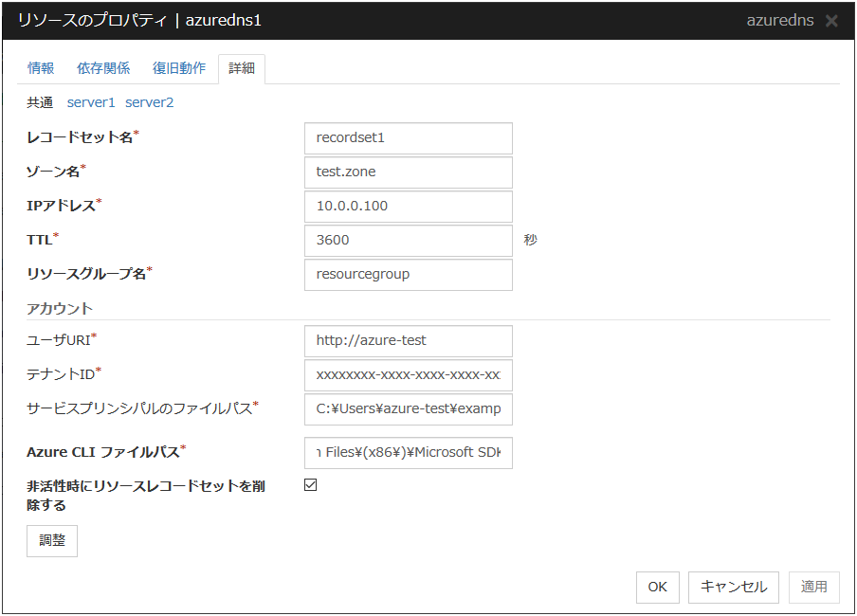Click the サービスプリンシパルのファイルパス field
Image resolution: width=857 pixels, height=616 pixels.
[x=408, y=409]
